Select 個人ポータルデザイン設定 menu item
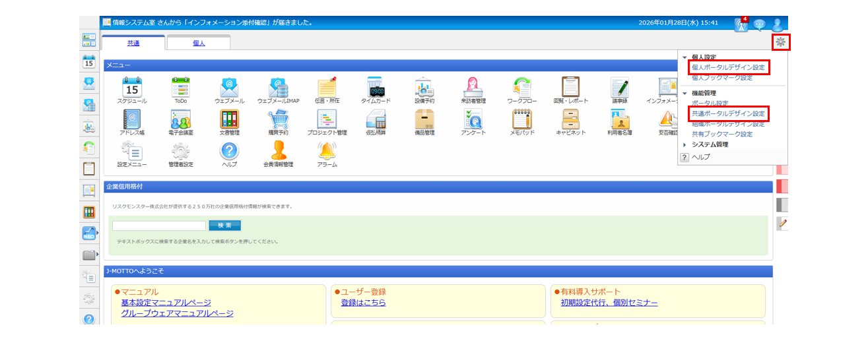 point(728,67)
